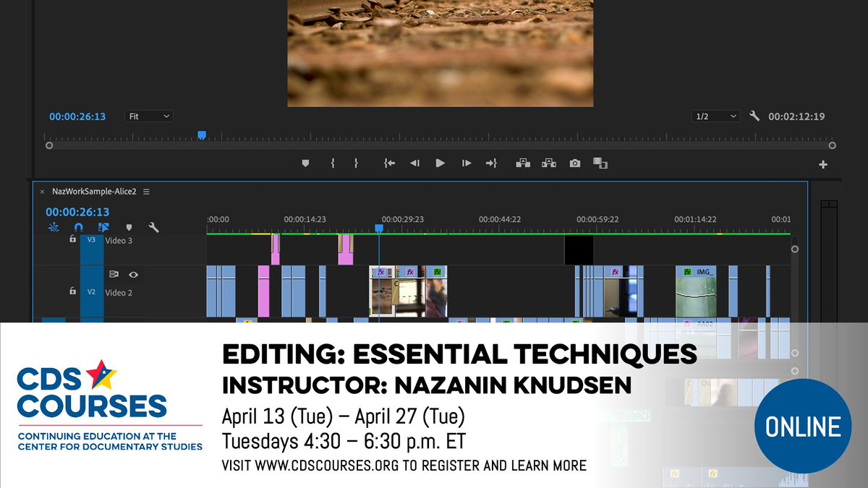The height and width of the screenshot is (488, 868).
Task: Click the Mark Out bracket button
Action: tap(355, 163)
